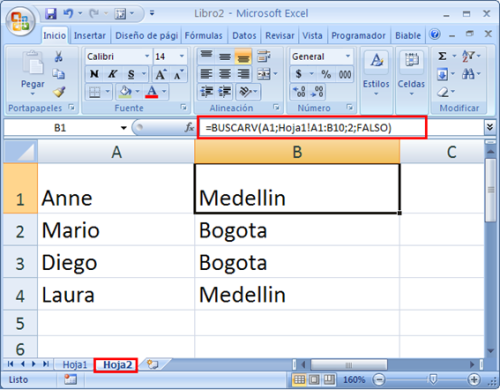Align text left
This screenshot has height=390, width=500.
pos(206,74)
